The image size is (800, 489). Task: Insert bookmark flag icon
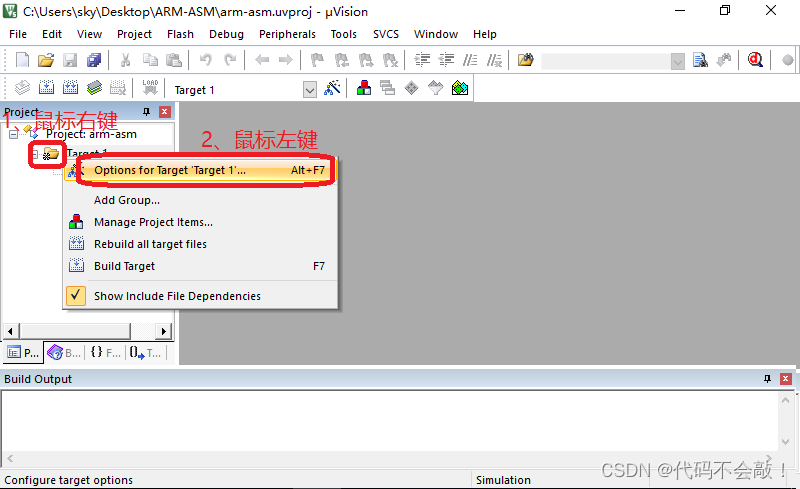(x=317, y=60)
